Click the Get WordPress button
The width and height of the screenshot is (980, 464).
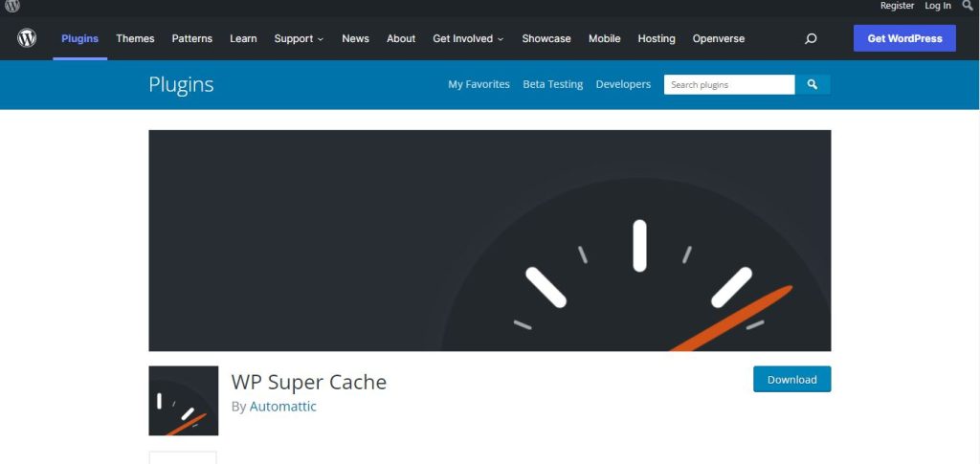(x=904, y=38)
